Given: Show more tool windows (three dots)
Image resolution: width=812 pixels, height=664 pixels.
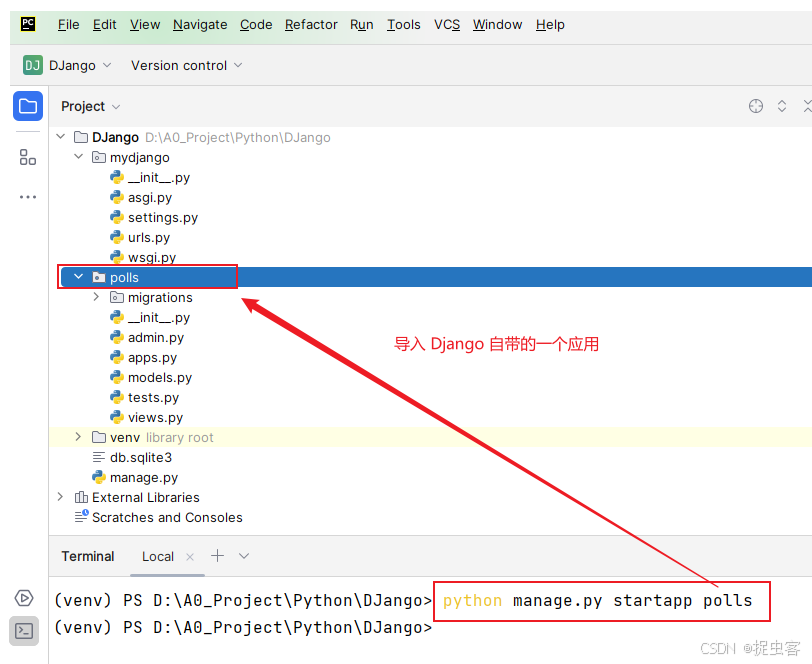Looking at the screenshot, I should 28,197.
